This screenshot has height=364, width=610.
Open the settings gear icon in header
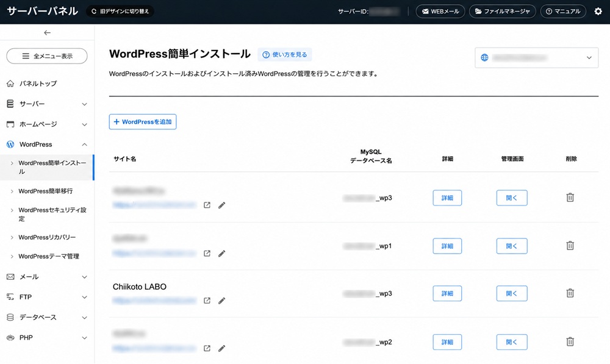[x=598, y=11]
